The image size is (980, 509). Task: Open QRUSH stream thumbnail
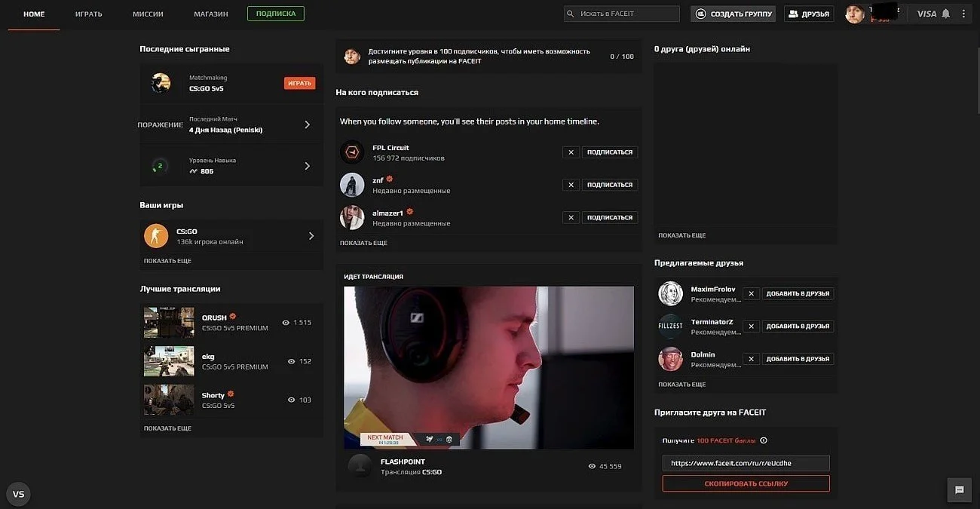point(169,322)
